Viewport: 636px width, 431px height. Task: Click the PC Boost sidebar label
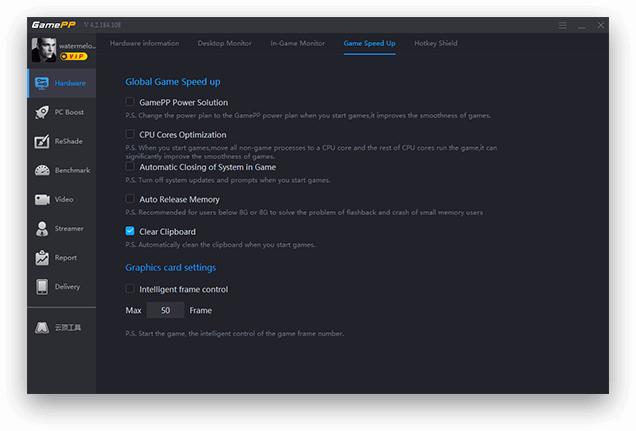tap(69, 112)
